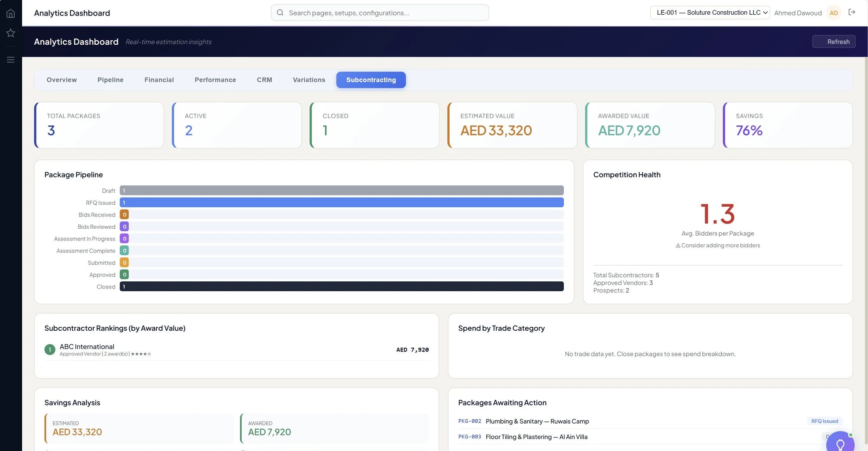Click the logout icon next to avatar
The height and width of the screenshot is (451, 868).
point(852,12)
